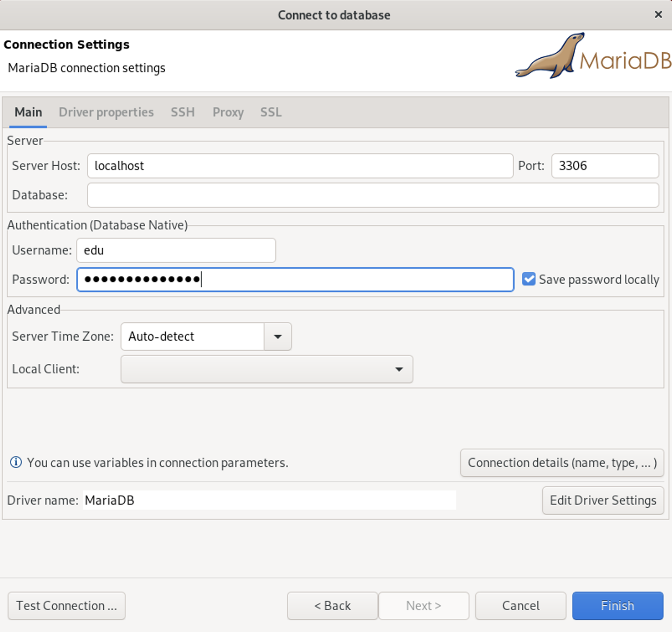Viewport: 672px width, 632px height.
Task: Select the Proxy tab
Action: tap(228, 112)
